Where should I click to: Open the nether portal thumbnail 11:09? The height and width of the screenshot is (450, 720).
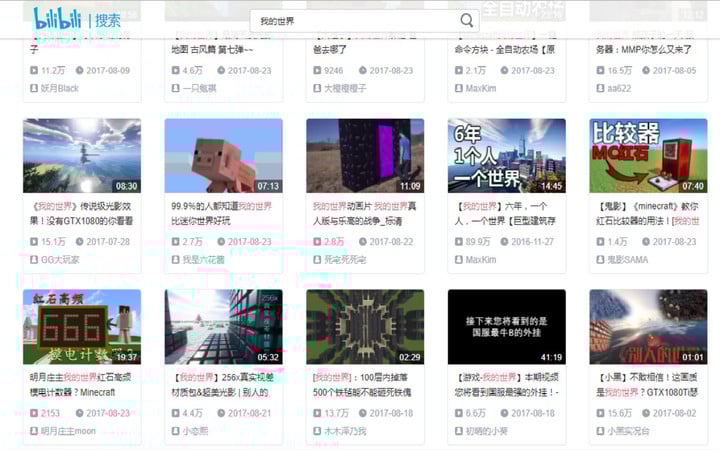click(365, 156)
